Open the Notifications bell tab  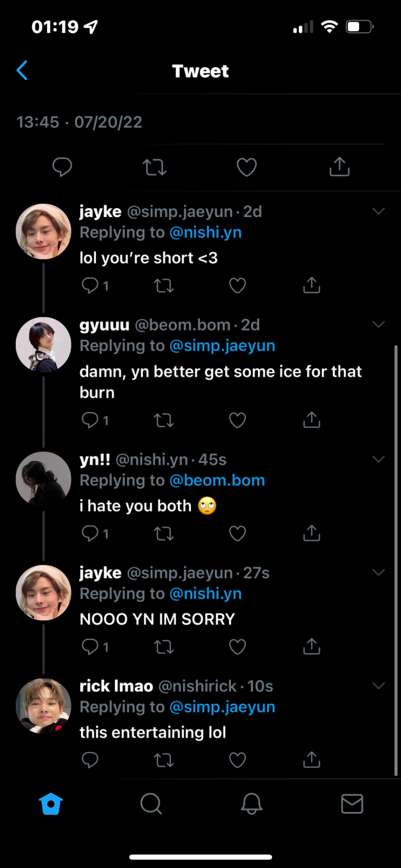point(251,804)
